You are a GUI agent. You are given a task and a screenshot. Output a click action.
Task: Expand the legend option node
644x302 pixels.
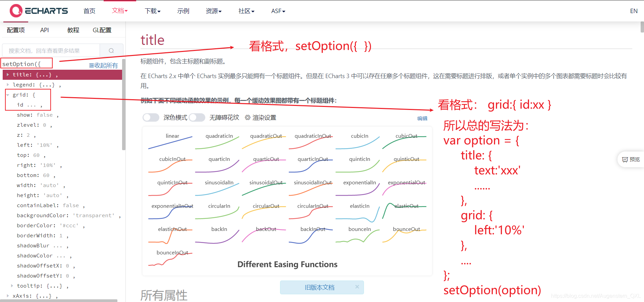8,84
